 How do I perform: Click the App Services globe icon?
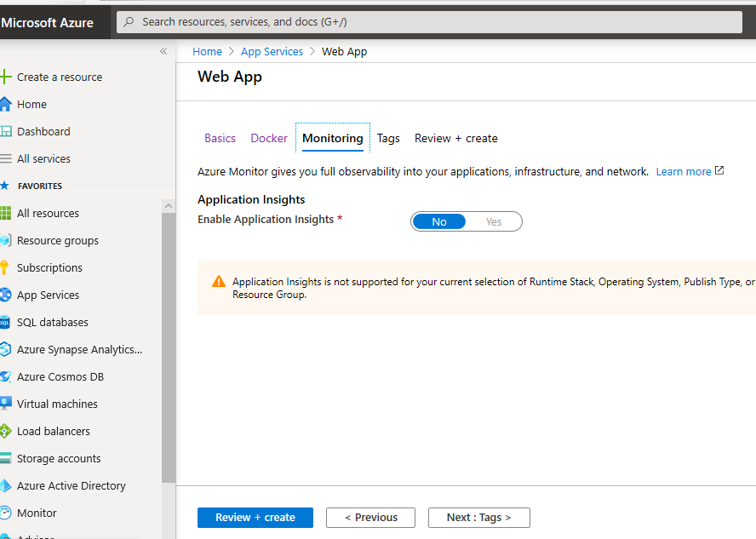5,295
